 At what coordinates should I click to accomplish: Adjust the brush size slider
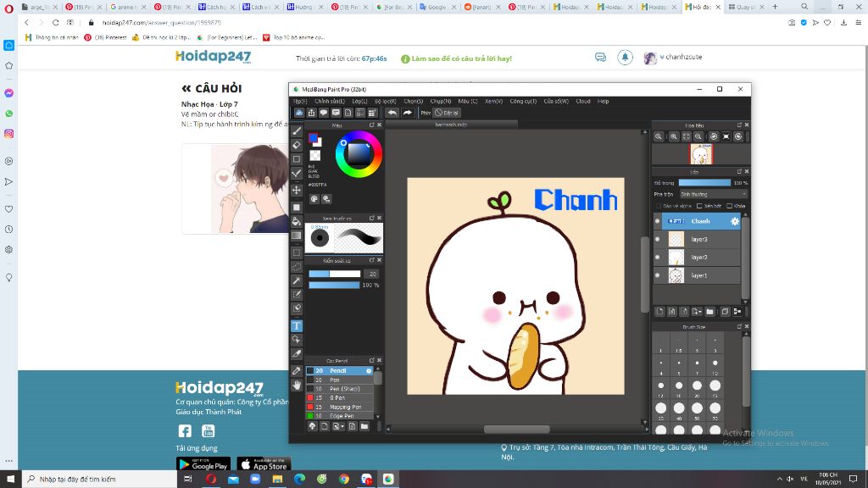[x=334, y=274]
